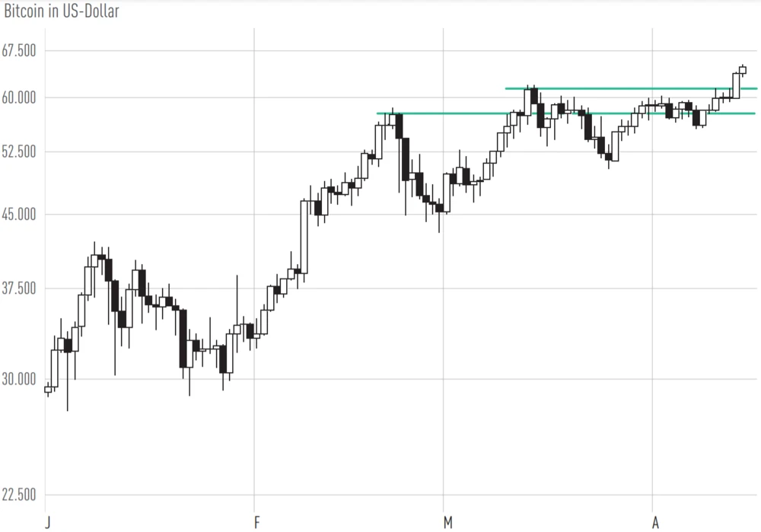Click the last candlestick at the top right
The width and height of the screenshot is (761, 532).
[x=743, y=70]
